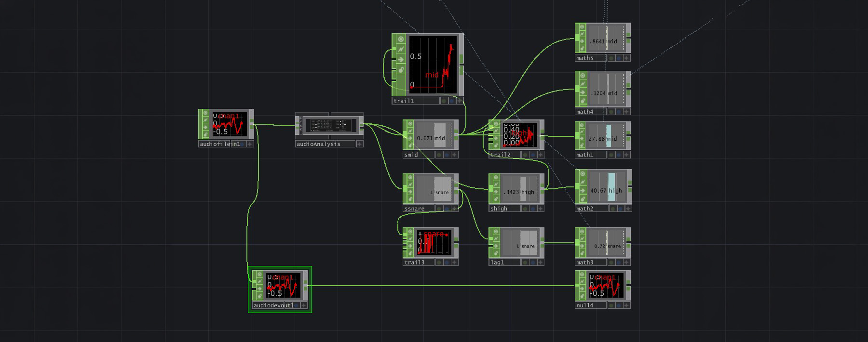
Task: Lock the math2 node
Action: [583, 199]
